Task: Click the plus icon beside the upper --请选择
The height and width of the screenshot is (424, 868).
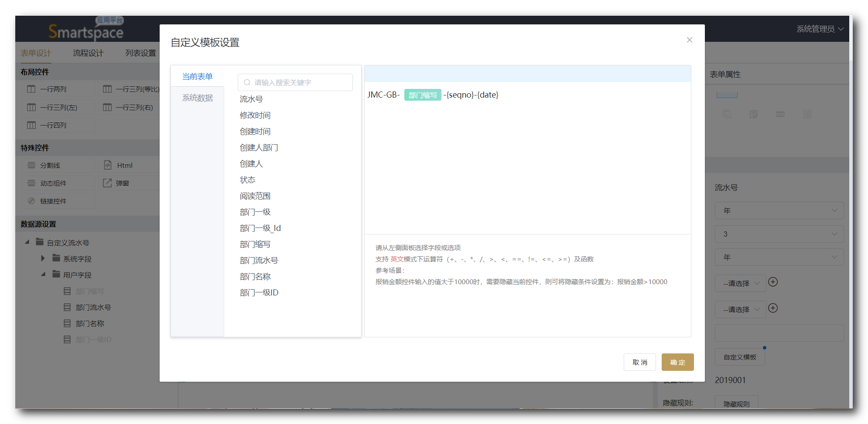Action: click(x=773, y=282)
